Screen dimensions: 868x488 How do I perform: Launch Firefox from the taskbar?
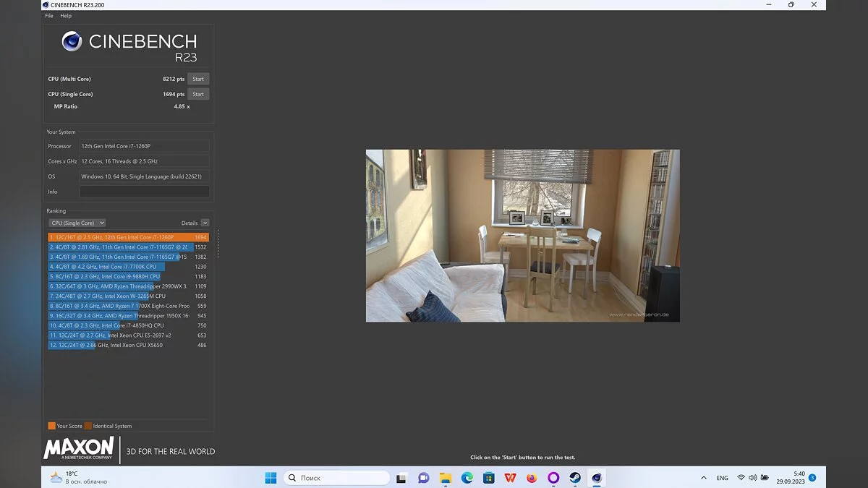pos(532,478)
